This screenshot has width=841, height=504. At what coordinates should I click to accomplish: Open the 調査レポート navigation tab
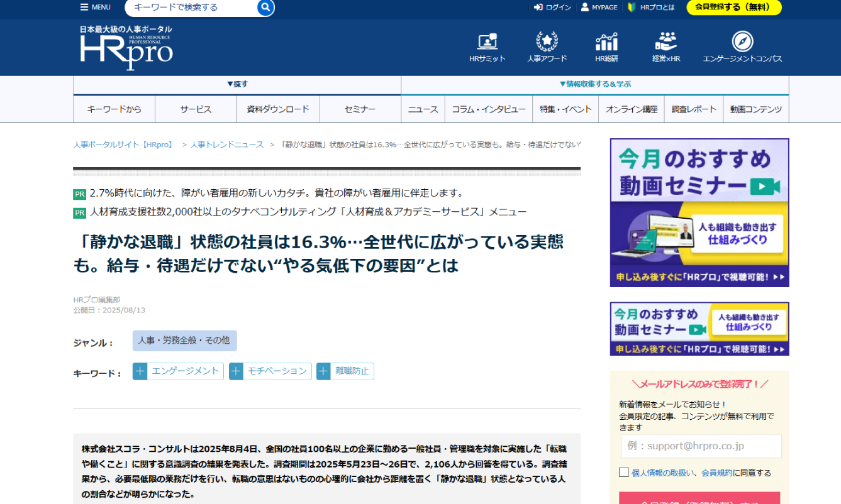[x=694, y=109]
